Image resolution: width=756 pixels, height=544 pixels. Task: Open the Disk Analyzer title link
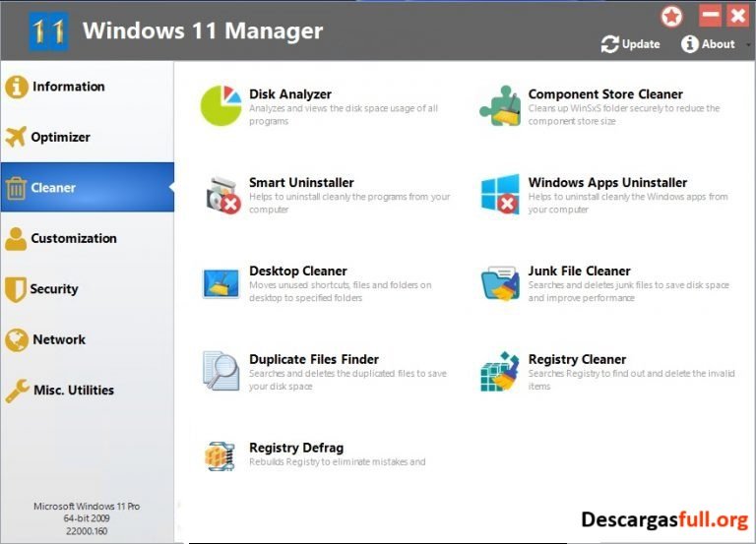tap(290, 94)
